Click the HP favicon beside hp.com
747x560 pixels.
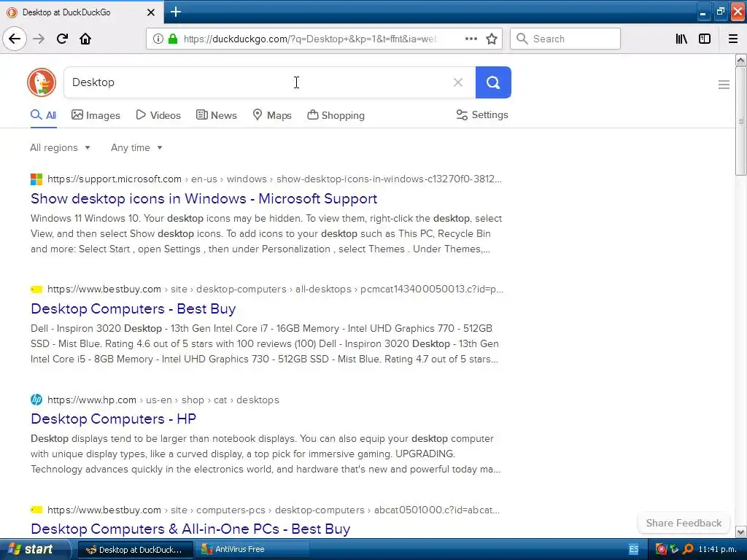pos(36,400)
